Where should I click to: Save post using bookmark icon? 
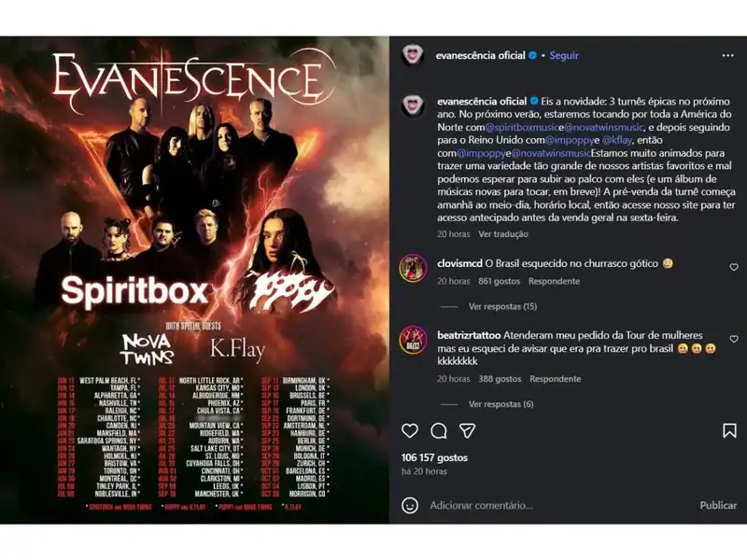tap(729, 430)
